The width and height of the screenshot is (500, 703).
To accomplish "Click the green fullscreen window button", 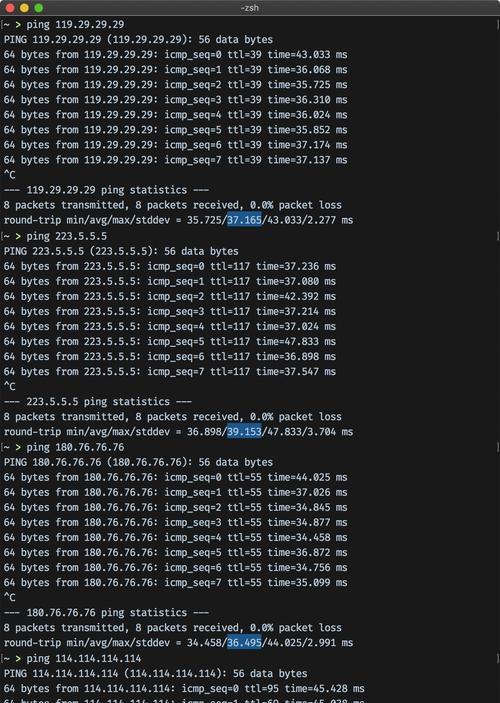I will [x=39, y=8].
